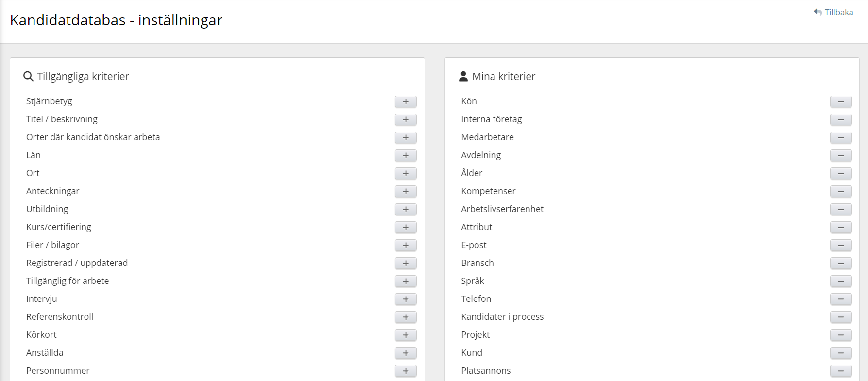Add Filer / bilagor criterion

[406, 245]
